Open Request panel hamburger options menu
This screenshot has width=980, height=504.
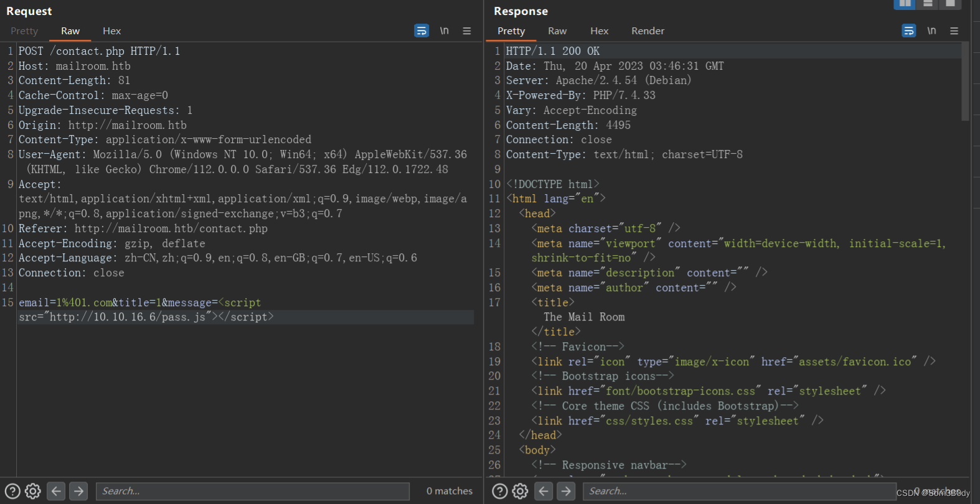(x=467, y=30)
